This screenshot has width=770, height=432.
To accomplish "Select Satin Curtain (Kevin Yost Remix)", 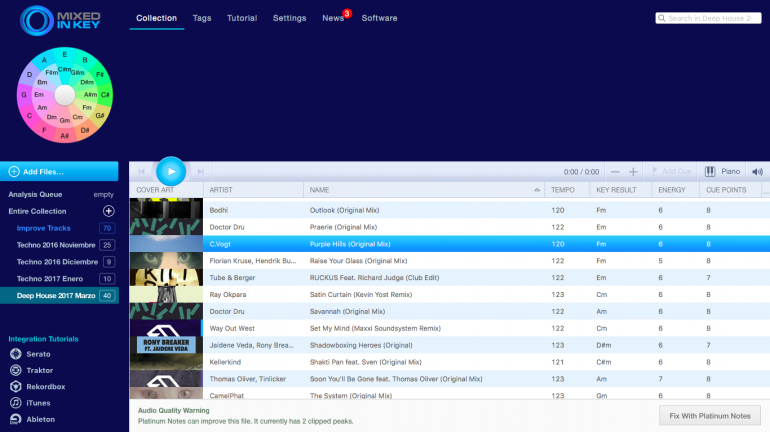I will pos(449,295).
